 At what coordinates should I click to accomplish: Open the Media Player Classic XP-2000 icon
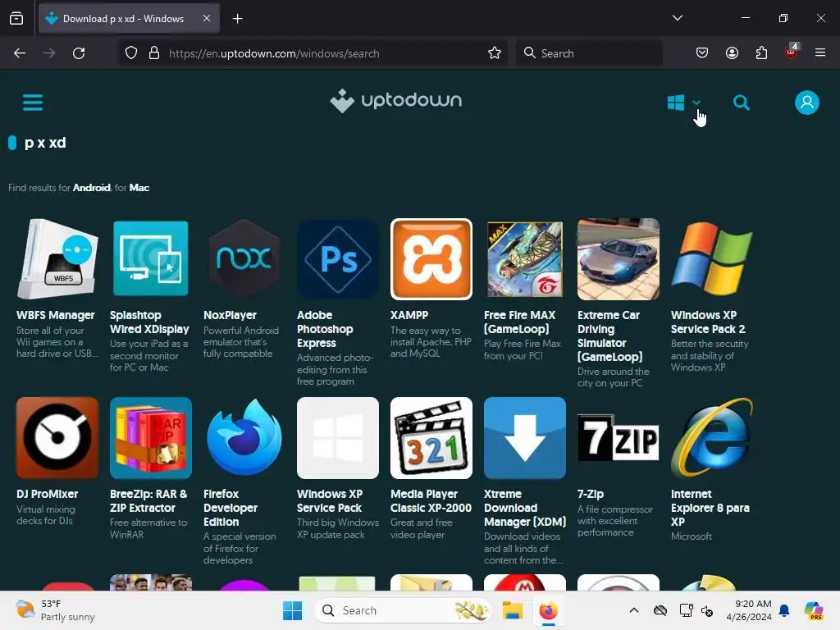[431, 438]
